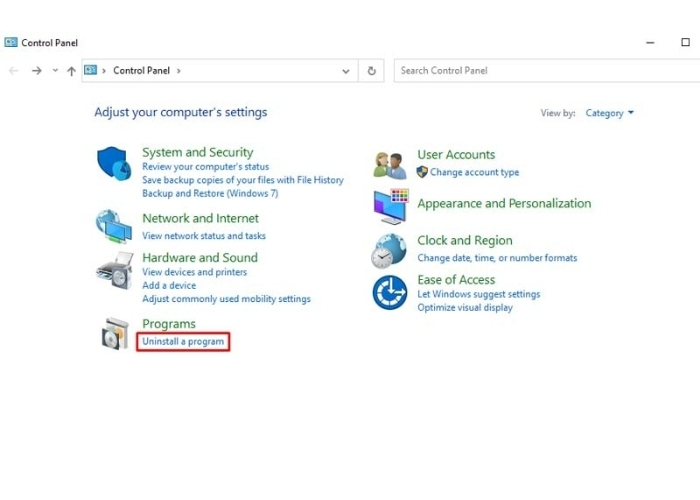
Task: Open Save backup copies with File History
Action: pos(243,180)
